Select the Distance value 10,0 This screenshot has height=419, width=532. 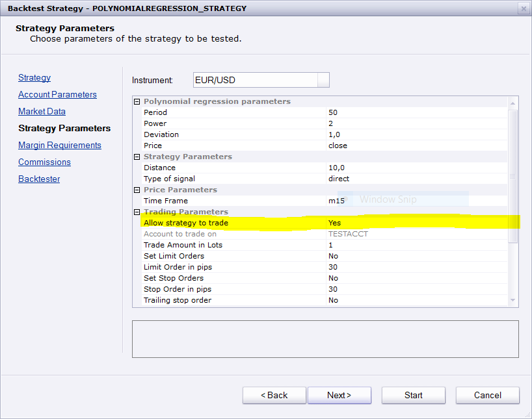[417, 168]
